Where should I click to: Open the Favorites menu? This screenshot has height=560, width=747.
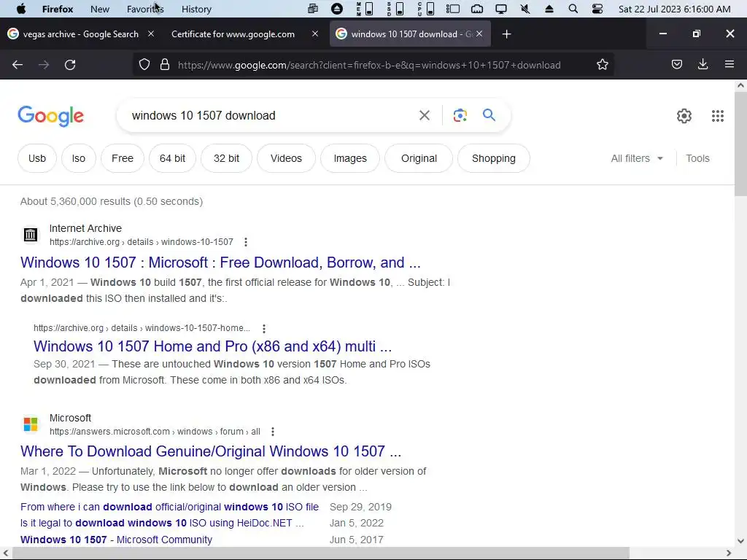click(145, 9)
